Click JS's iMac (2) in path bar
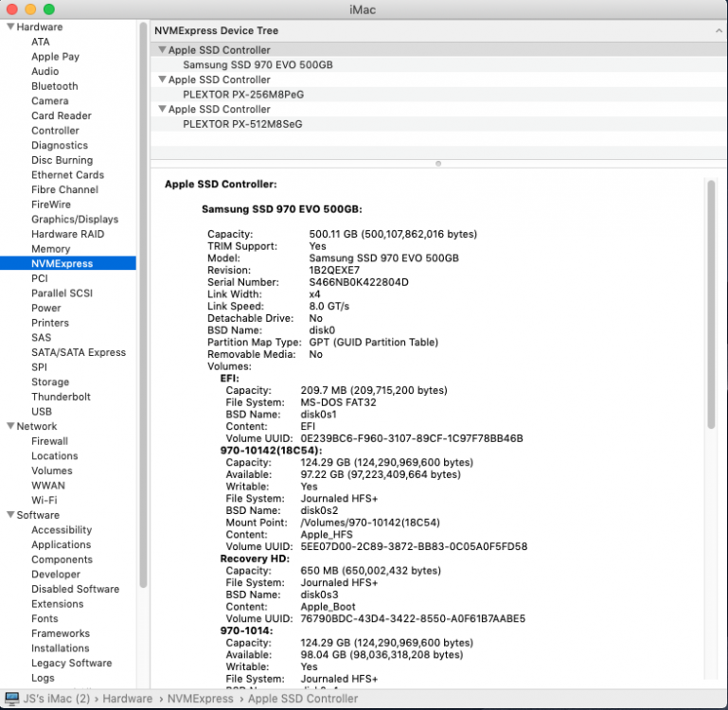 click(x=57, y=699)
